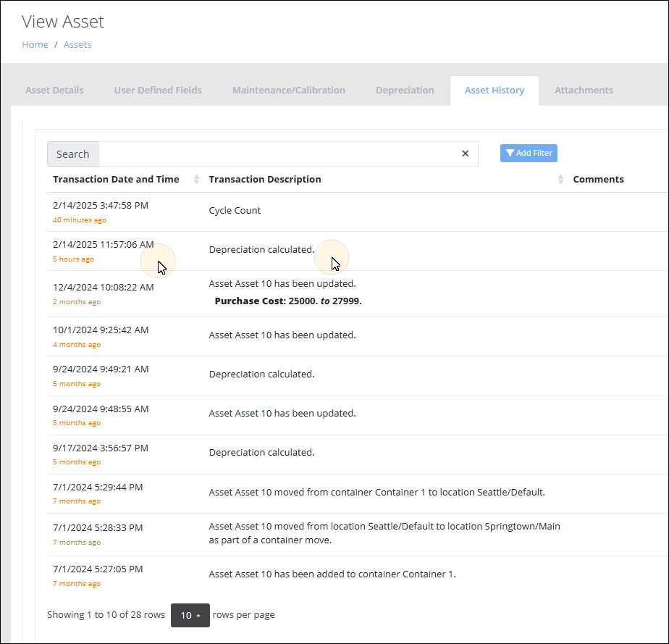Open the Depreciation tab
Screen dimensions: 669x644
(405, 90)
